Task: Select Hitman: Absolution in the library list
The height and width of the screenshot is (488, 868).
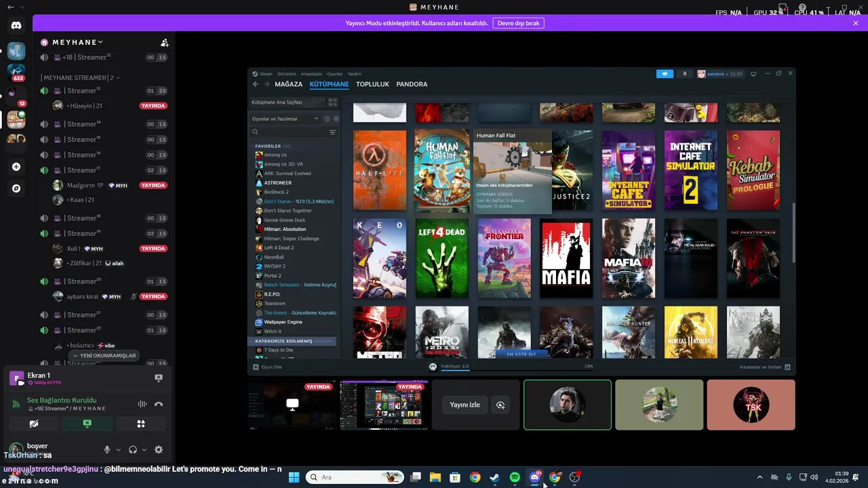Action: (285, 229)
